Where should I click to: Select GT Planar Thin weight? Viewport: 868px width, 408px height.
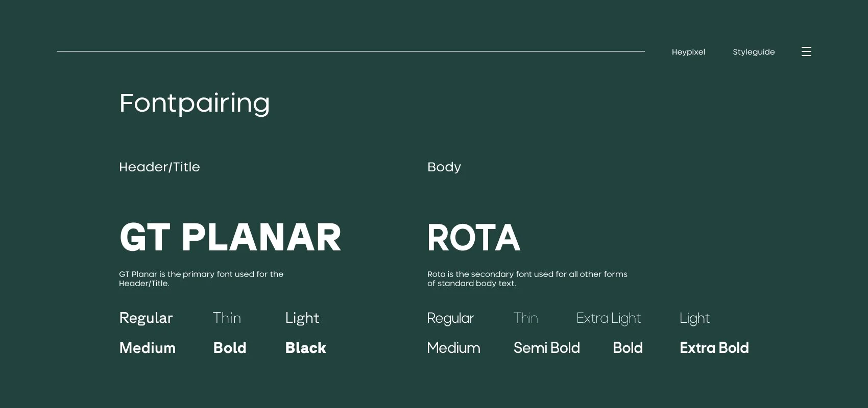point(227,318)
